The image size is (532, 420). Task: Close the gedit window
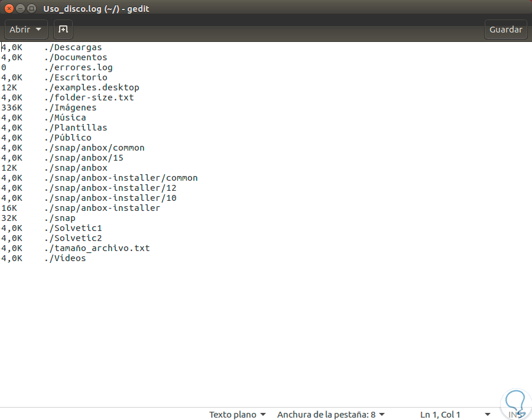click(x=9, y=8)
